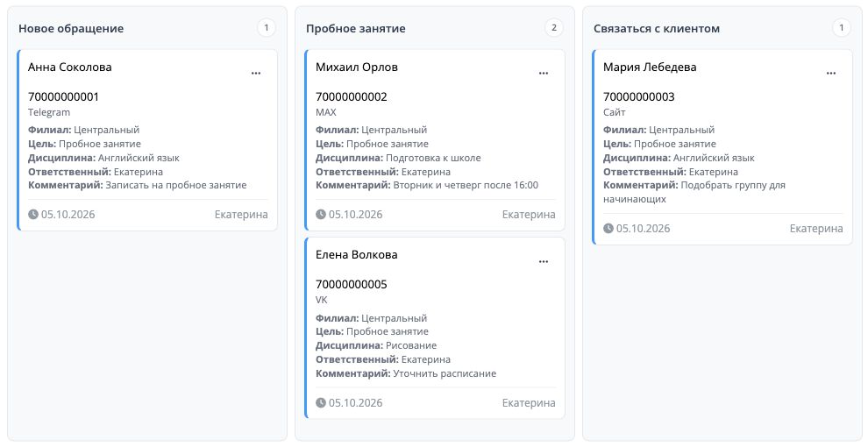Open the three-dot menu on Анна Соколова card
868x447 pixels.
point(256,73)
